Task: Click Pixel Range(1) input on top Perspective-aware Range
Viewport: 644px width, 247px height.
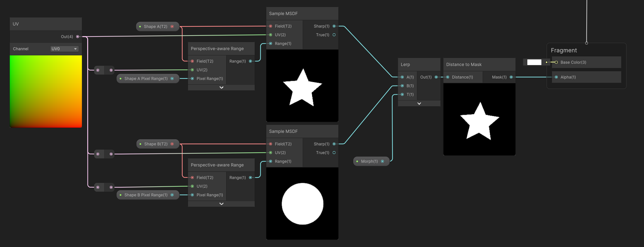Action: (x=192, y=79)
